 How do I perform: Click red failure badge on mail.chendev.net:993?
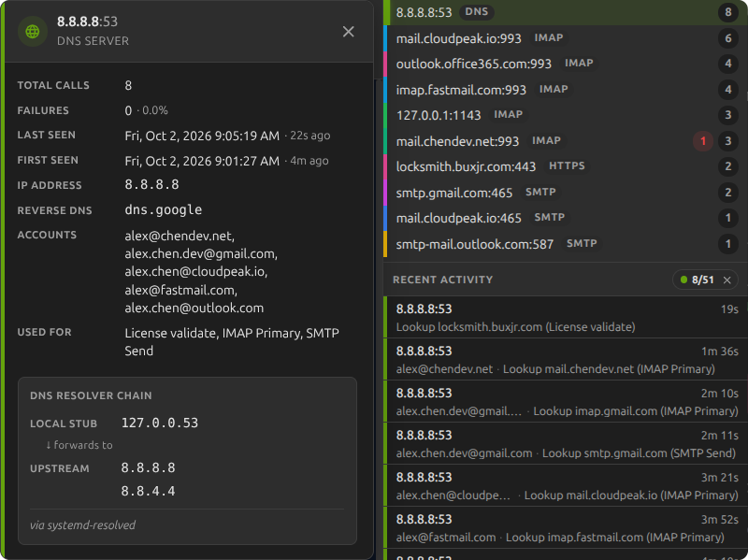[703, 141]
